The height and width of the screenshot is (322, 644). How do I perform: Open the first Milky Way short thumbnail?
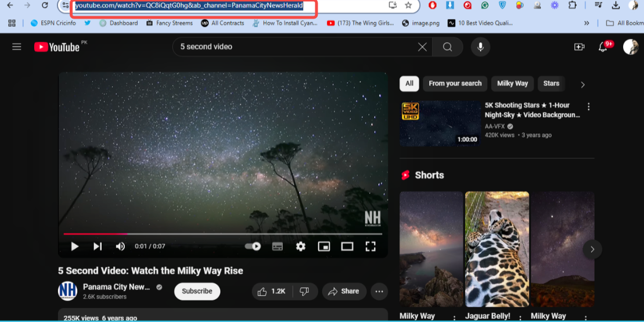431,249
